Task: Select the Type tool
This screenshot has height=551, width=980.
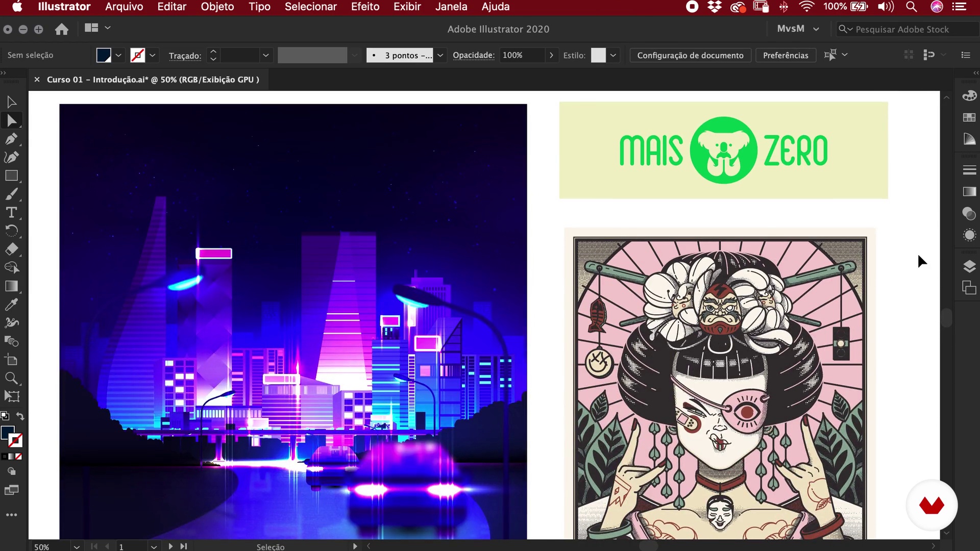Action: click(x=11, y=213)
